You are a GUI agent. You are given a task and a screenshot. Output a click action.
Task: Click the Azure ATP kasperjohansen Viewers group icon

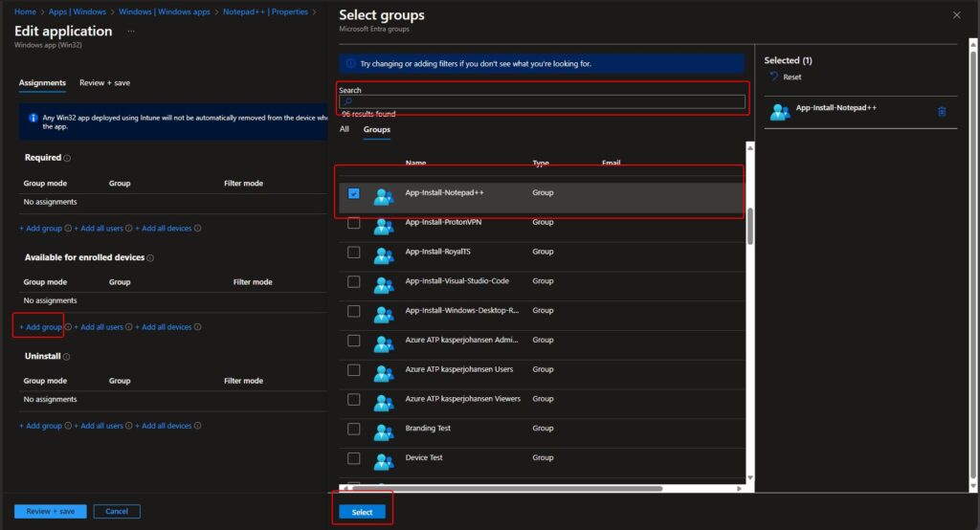point(384,403)
